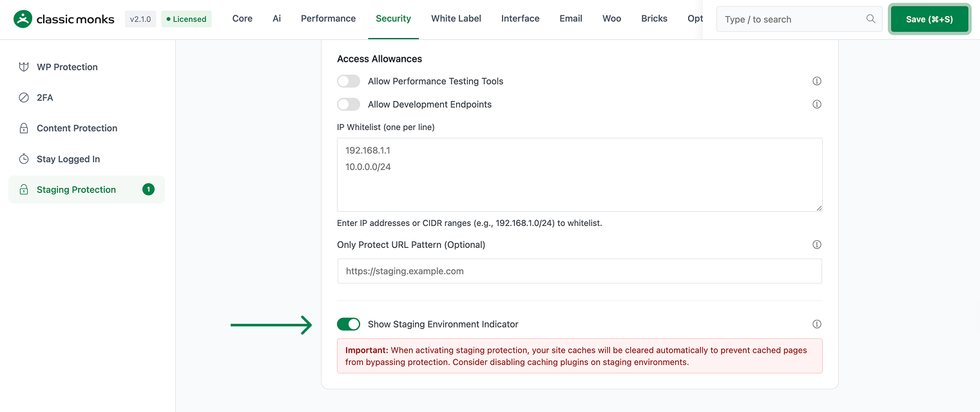Click the Only Protect URL Pattern field
The width and height of the screenshot is (980, 412).
[x=580, y=271]
